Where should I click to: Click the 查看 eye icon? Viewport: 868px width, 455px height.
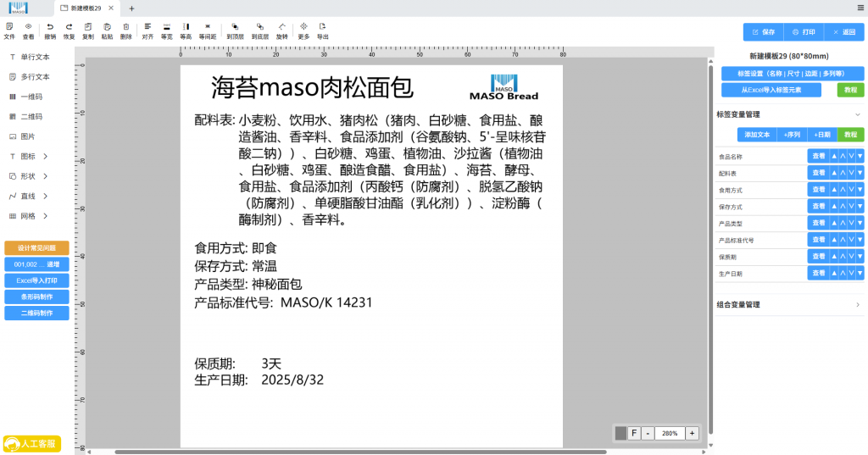click(x=28, y=31)
